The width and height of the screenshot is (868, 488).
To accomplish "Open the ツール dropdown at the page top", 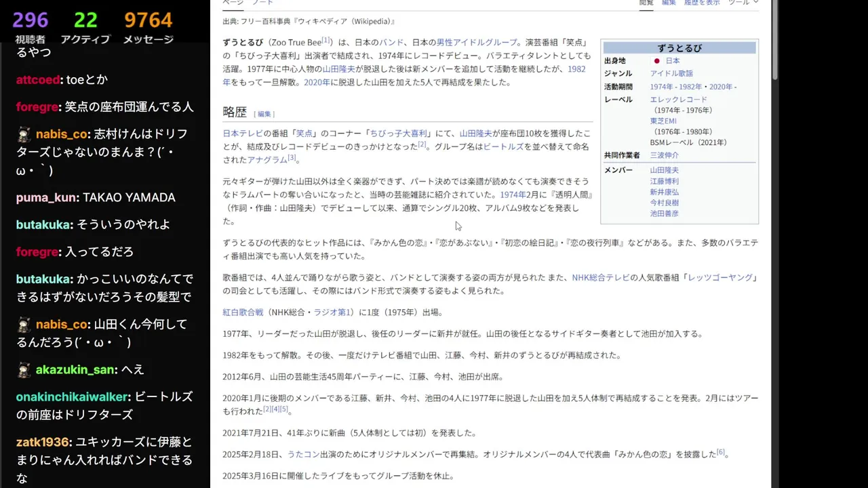I will (743, 3).
